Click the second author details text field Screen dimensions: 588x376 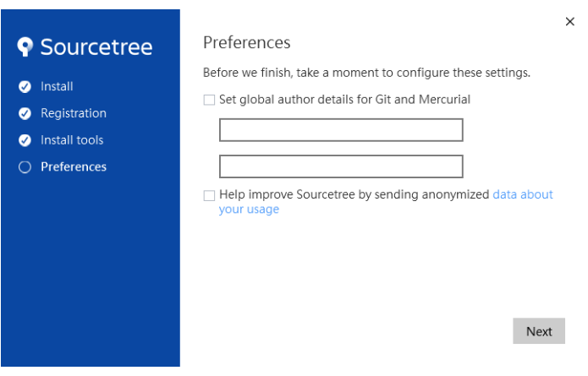coord(341,166)
